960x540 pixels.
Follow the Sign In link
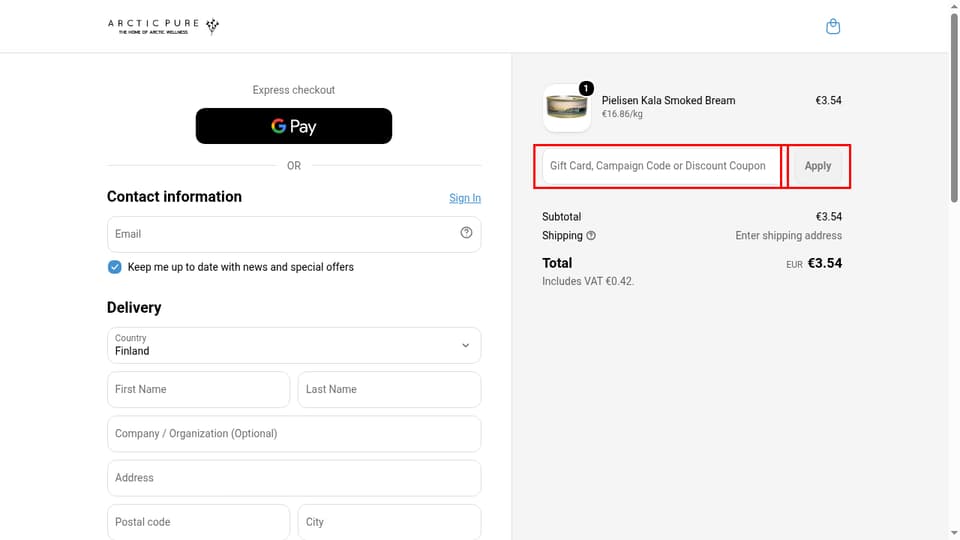click(x=465, y=198)
